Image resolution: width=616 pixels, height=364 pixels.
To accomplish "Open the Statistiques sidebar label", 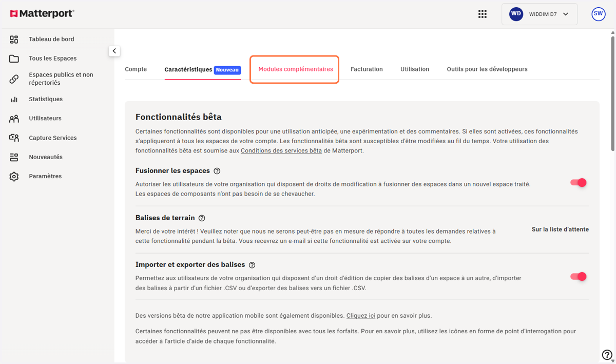I will point(46,99).
